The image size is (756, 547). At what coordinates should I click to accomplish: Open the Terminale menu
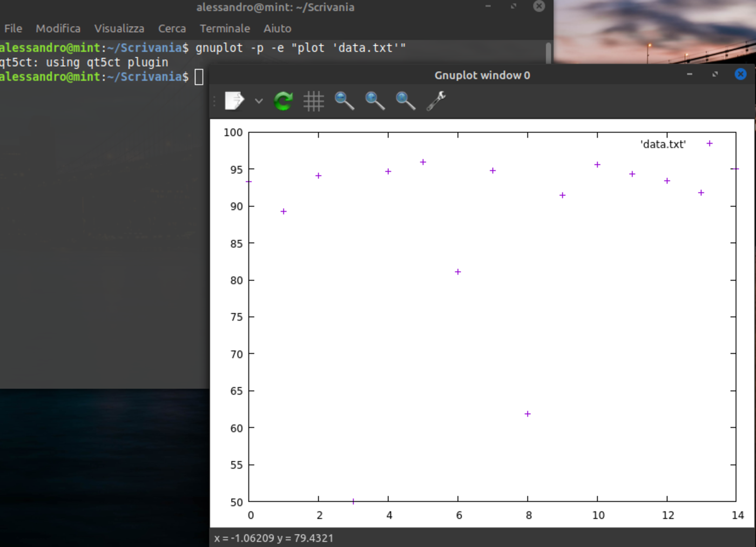(225, 29)
